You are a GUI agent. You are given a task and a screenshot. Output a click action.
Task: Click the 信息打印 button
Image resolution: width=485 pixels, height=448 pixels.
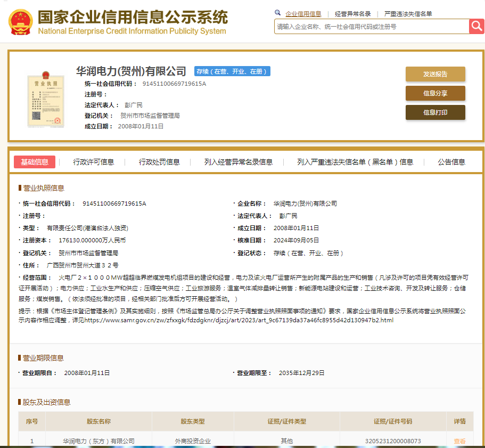pos(435,112)
